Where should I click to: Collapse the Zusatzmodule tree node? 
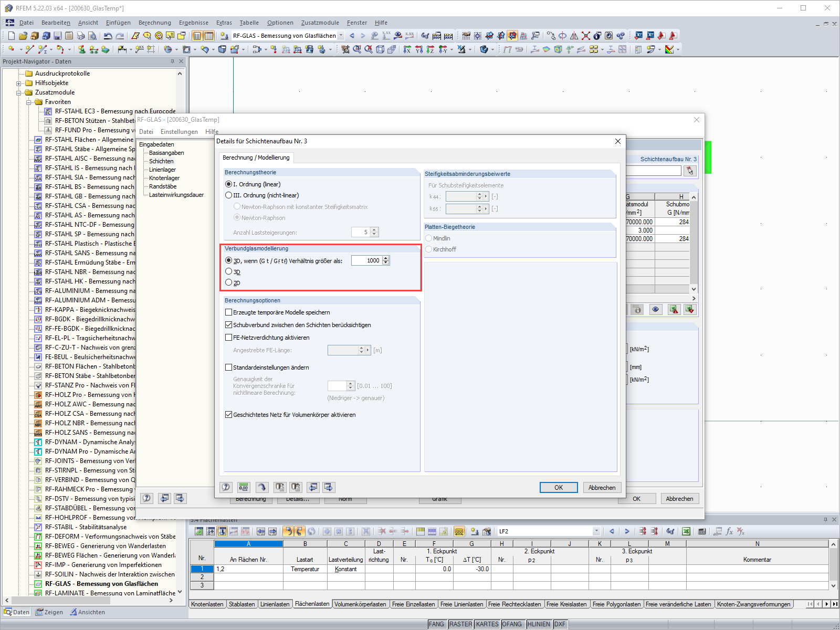19,92
